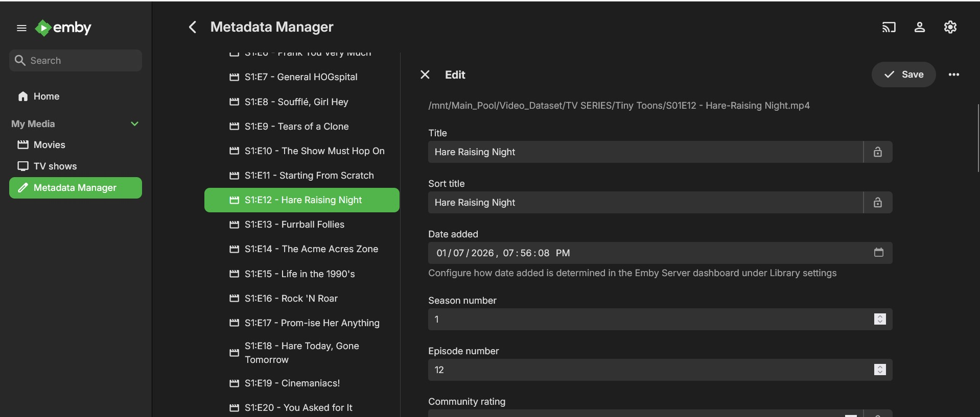Viewport: 980px width, 417px height.
Task: Open the Date added calendar picker
Action: [x=878, y=253]
